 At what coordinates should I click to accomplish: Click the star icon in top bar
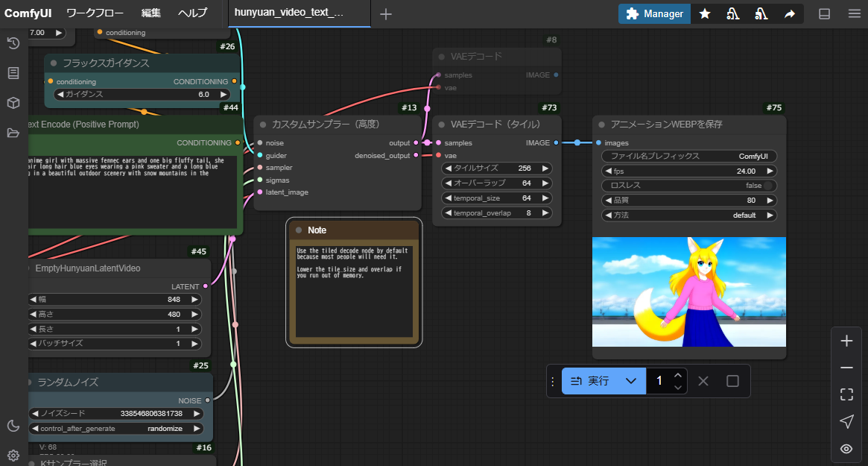705,14
